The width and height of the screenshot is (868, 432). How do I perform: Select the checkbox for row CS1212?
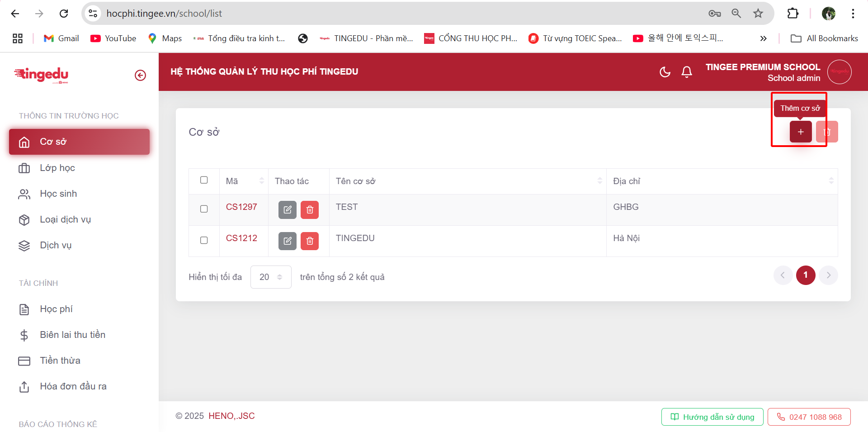click(x=204, y=240)
